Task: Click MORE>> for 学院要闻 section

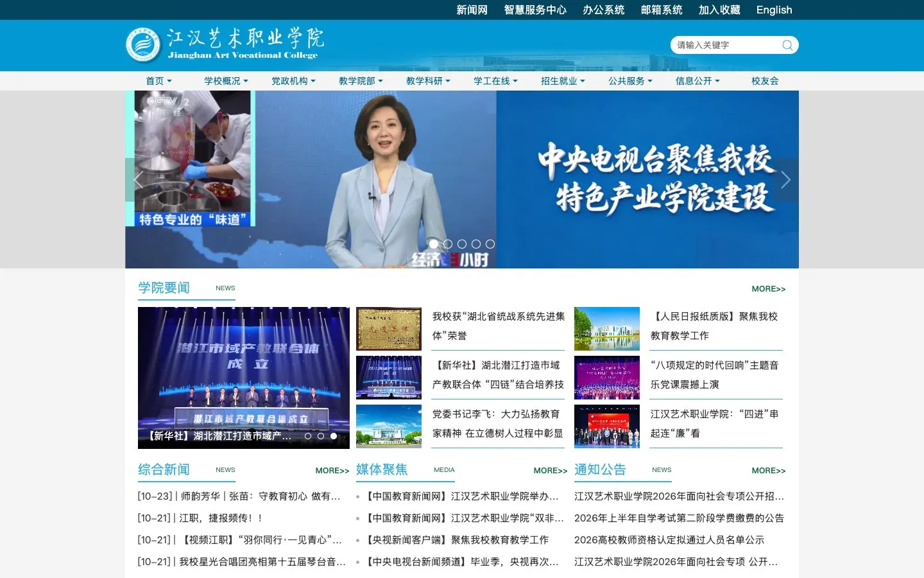Action: coord(769,289)
